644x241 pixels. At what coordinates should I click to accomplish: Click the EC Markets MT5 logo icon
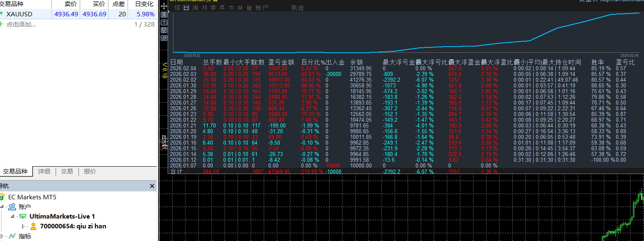tap(2, 197)
